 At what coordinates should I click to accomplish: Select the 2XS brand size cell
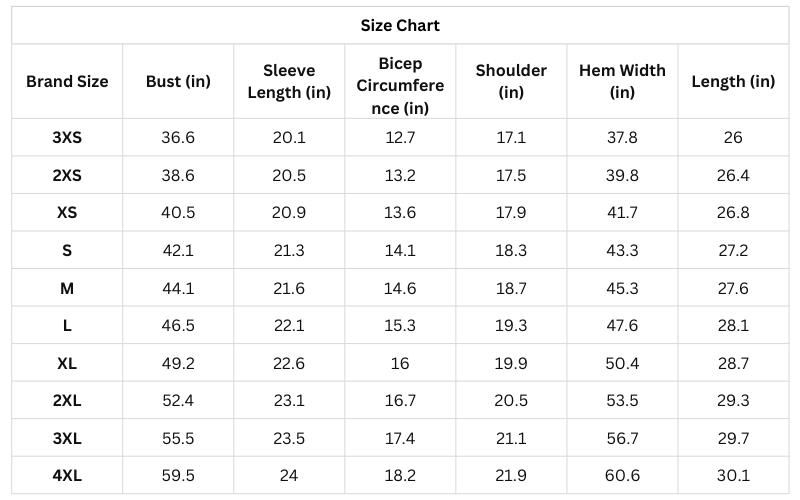[67, 175]
